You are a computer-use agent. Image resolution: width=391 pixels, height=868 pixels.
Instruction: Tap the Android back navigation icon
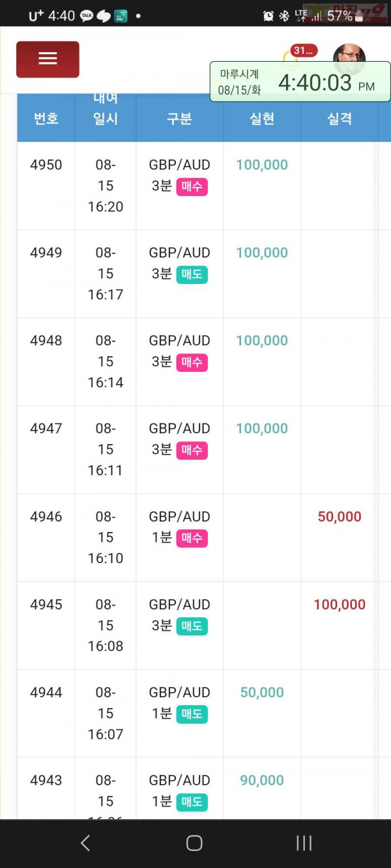(x=85, y=843)
